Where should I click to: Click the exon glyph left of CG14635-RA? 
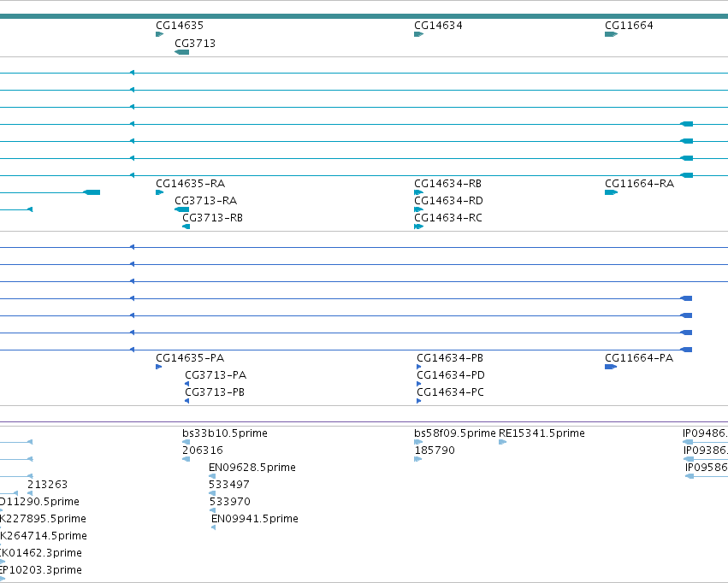point(92,192)
